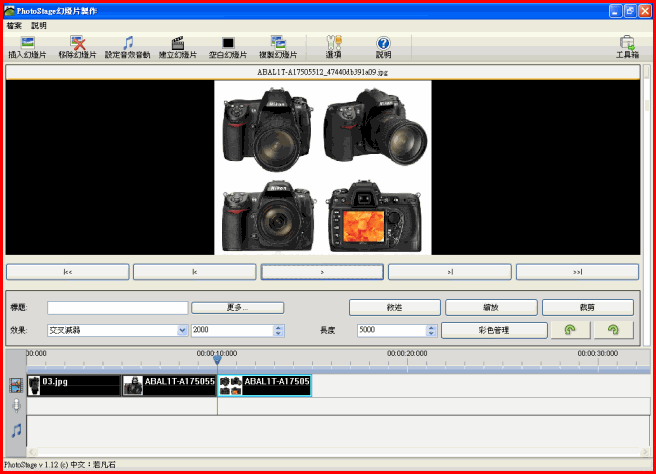The image size is (656, 474).
Task: Open the Help (說明) menu
Action: point(39,25)
